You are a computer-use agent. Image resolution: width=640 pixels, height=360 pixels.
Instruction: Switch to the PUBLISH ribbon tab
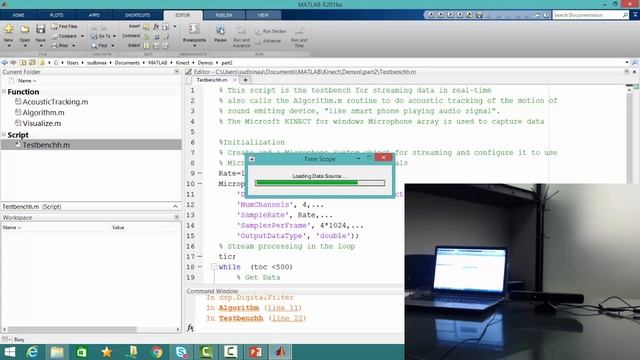click(224, 15)
